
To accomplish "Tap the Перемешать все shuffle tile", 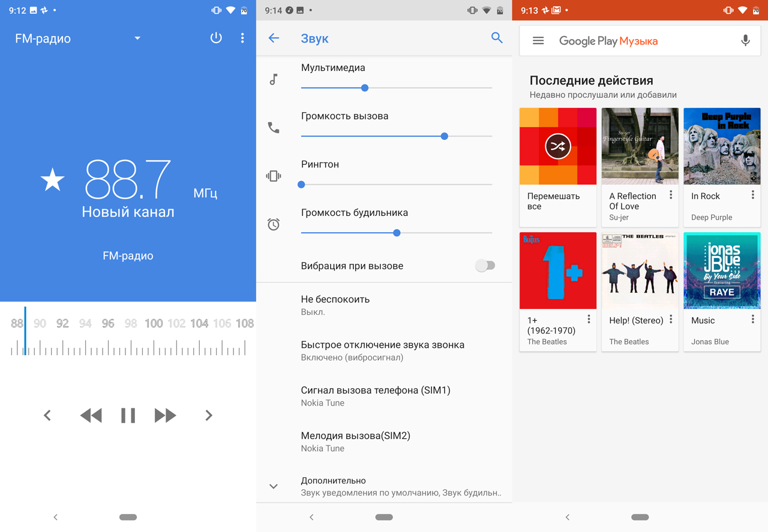I will (558, 167).
